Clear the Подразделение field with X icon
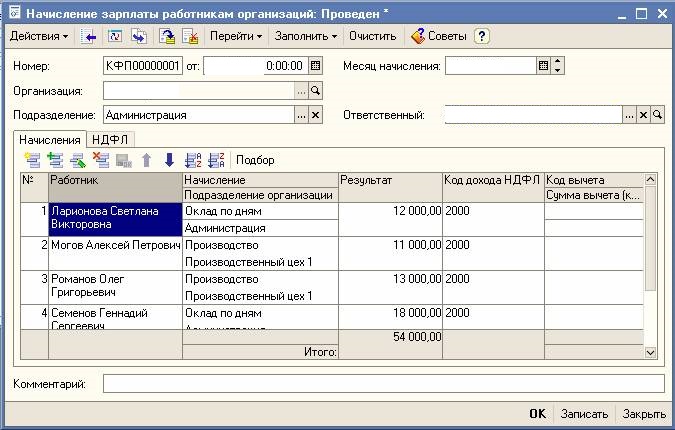This screenshot has width=675, height=430. click(316, 115)
